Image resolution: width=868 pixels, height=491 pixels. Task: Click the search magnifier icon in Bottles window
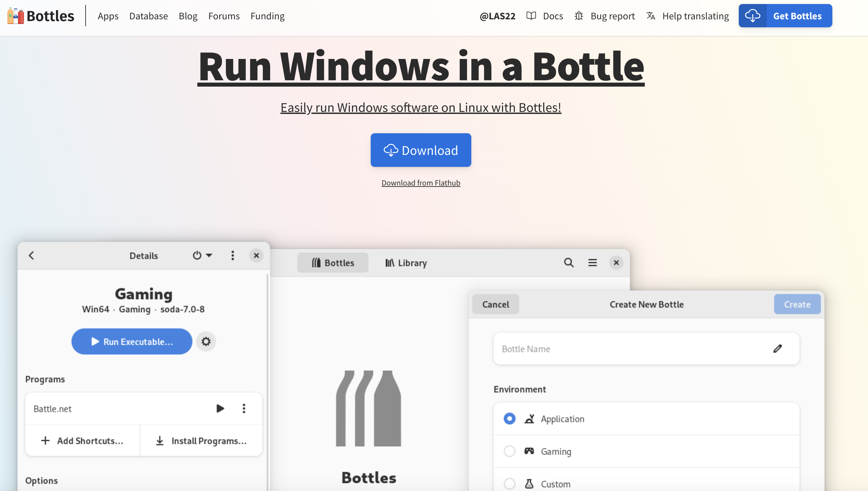(569, 263)
